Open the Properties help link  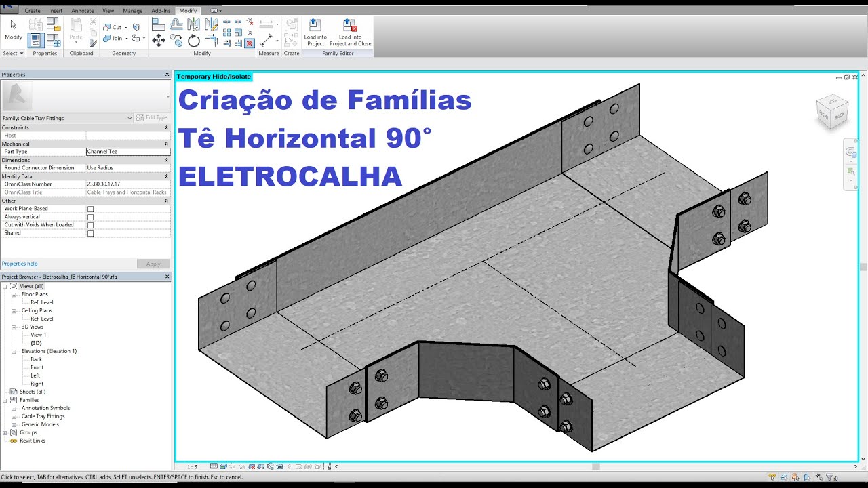click(x=20, y=264)
